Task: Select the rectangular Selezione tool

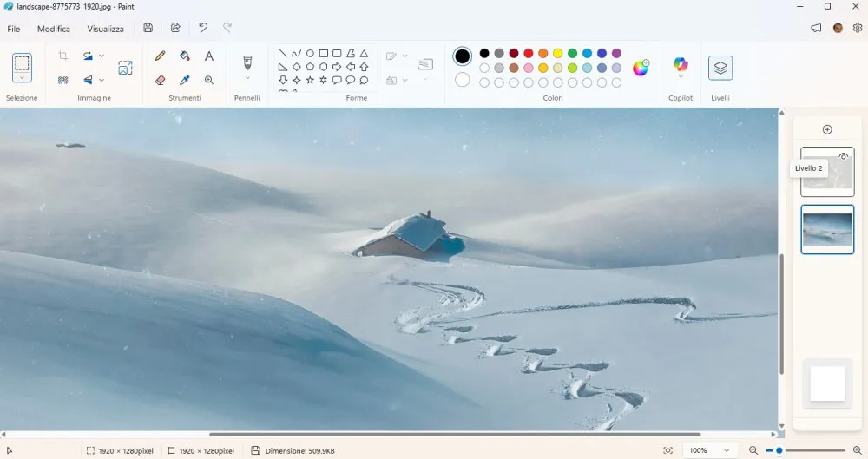Action: point(23,63)
